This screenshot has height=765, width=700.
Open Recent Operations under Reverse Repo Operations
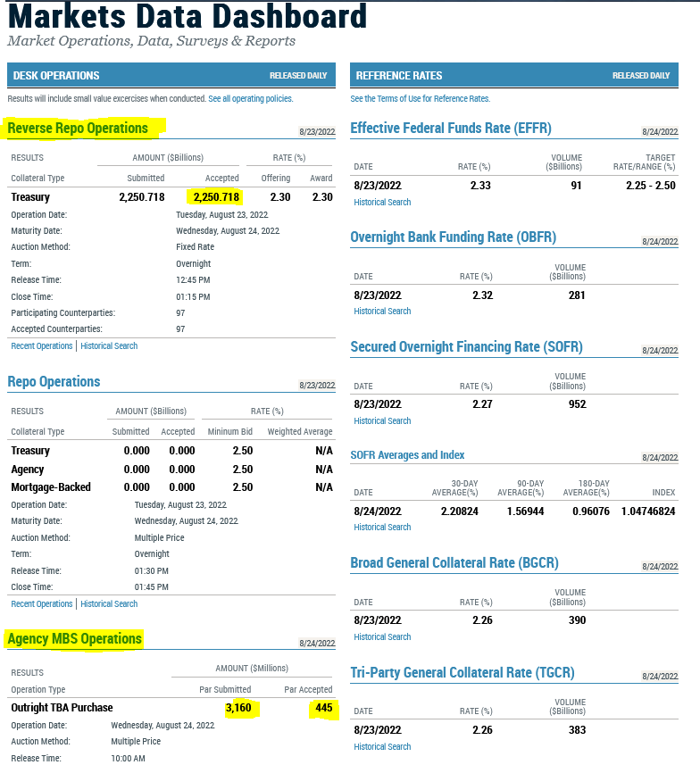[41, 346]
